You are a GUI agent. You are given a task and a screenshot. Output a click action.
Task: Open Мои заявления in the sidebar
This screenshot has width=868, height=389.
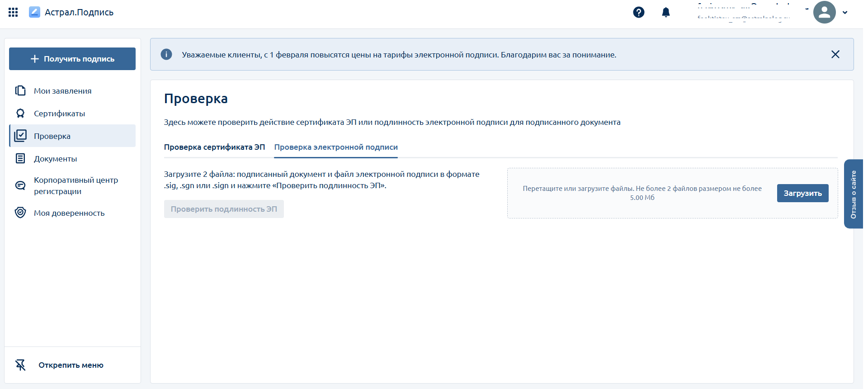coord(62,91)
